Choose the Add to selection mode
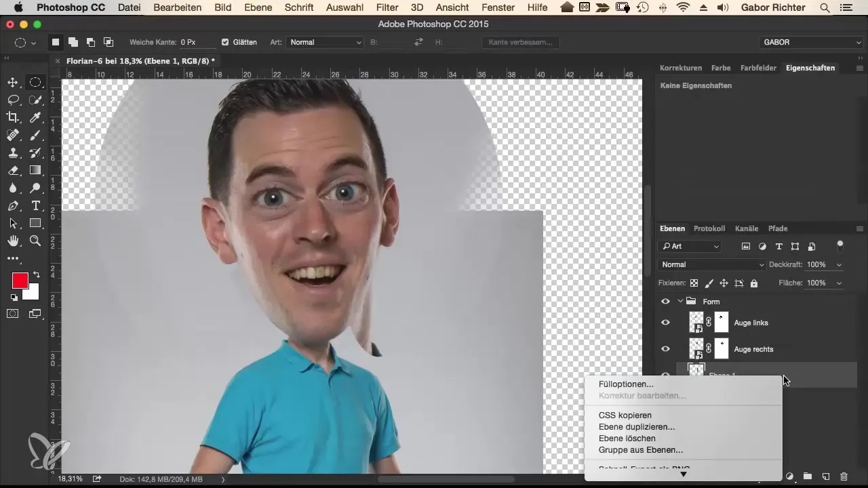This screenshot has height=488, width=868. tap(73, 42)
